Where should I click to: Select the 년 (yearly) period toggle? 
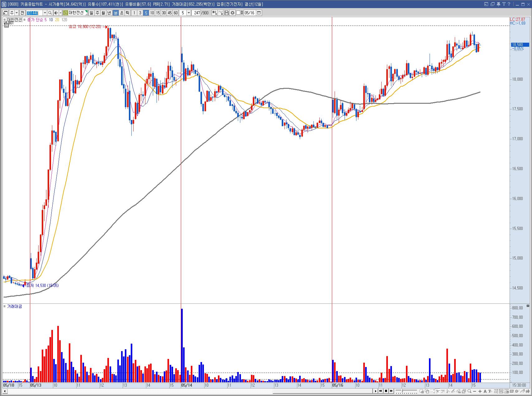tap(109, 13)
